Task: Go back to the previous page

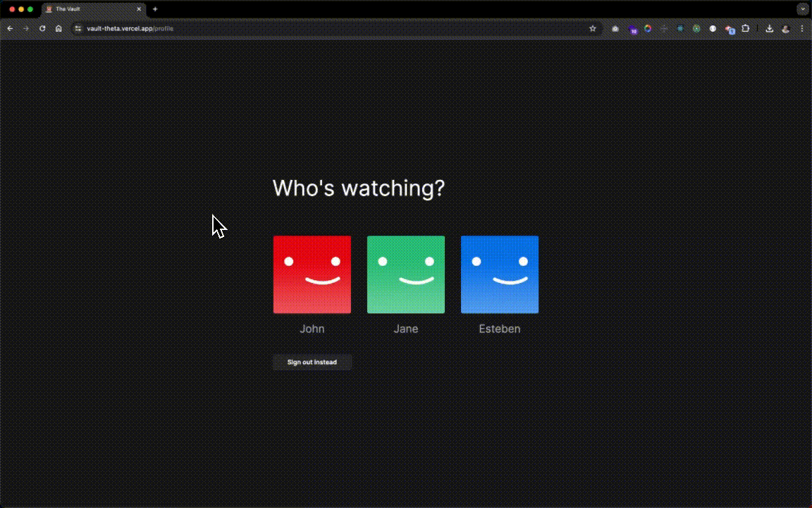Action: click(x=10, y=29)
